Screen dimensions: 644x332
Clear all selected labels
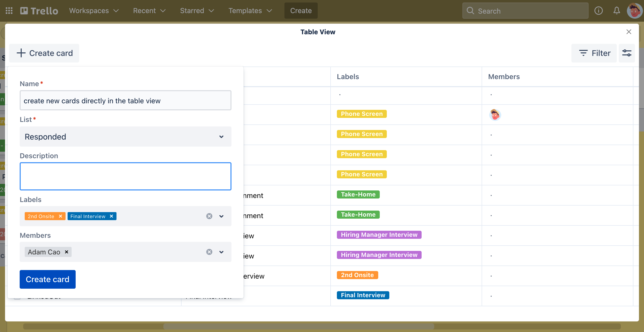(x=209, y=216)
